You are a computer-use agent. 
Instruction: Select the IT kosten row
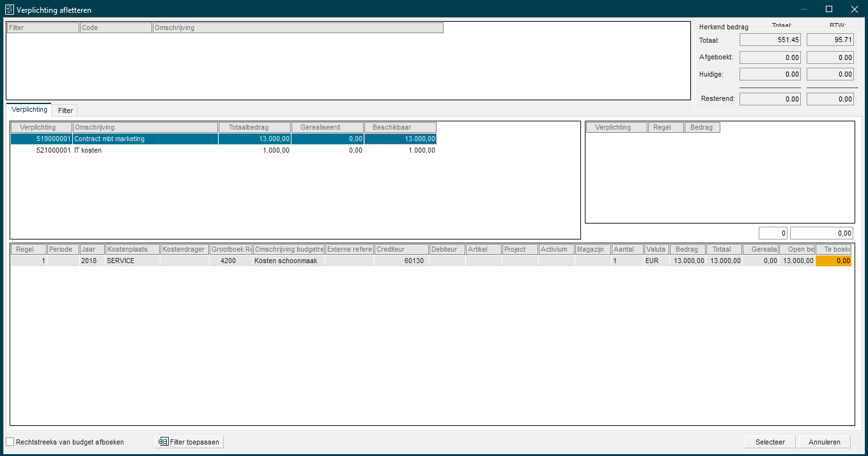88,151
